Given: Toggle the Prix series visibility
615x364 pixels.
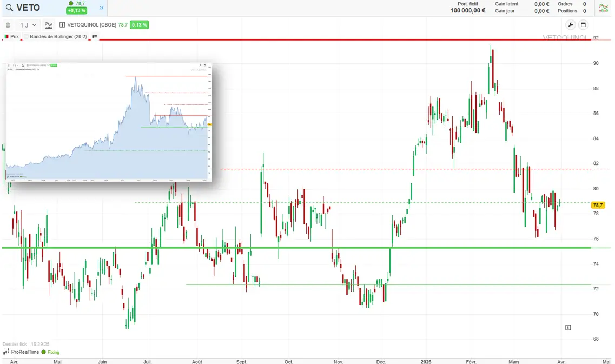Looking at the screenshot, I should [11, 36].
